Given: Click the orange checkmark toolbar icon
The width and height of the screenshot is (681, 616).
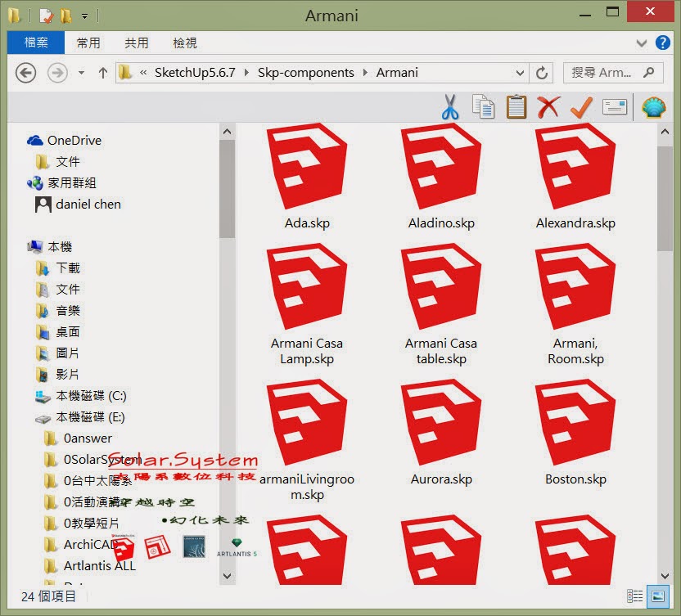Looking at the screenshot, I should 581,106.
